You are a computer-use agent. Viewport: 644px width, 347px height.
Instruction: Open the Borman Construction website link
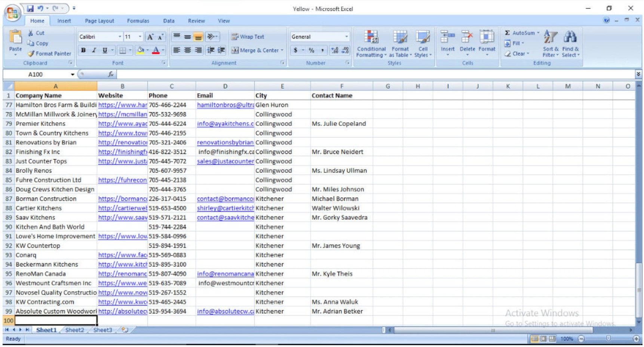point(122,199)
